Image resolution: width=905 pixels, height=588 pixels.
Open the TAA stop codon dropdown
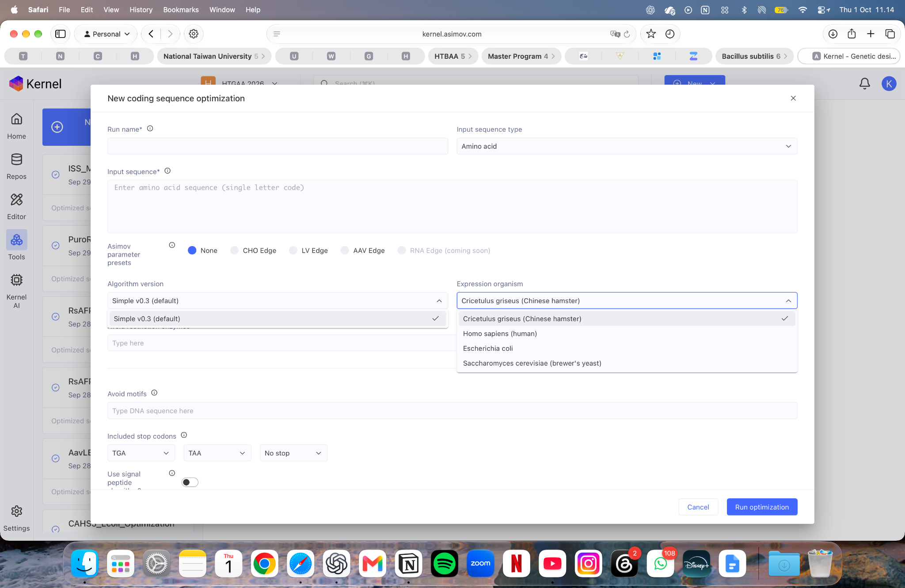pos(217,453)
